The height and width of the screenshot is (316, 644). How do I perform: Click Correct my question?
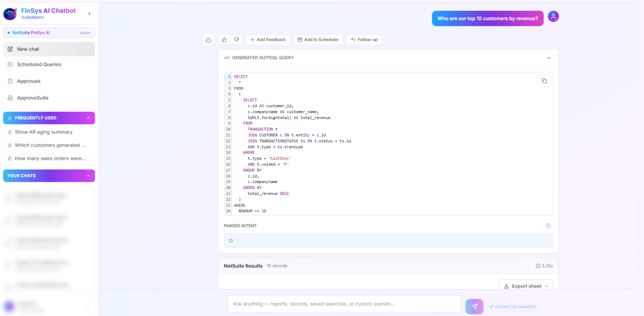coord(512,307)
